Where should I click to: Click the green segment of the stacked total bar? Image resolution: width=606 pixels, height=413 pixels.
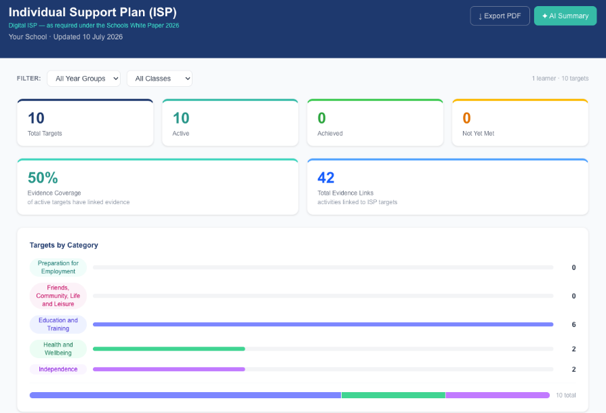393,395
